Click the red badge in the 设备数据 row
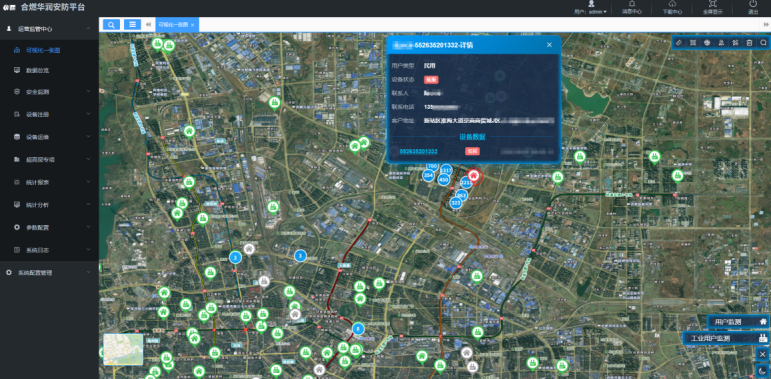Viewport: 771px width, 379px height. pos(472,151)
